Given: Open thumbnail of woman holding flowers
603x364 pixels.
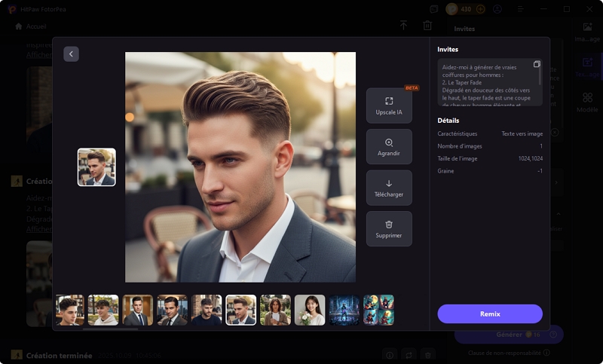Looking at the screenshot, I should coord(310,310).
